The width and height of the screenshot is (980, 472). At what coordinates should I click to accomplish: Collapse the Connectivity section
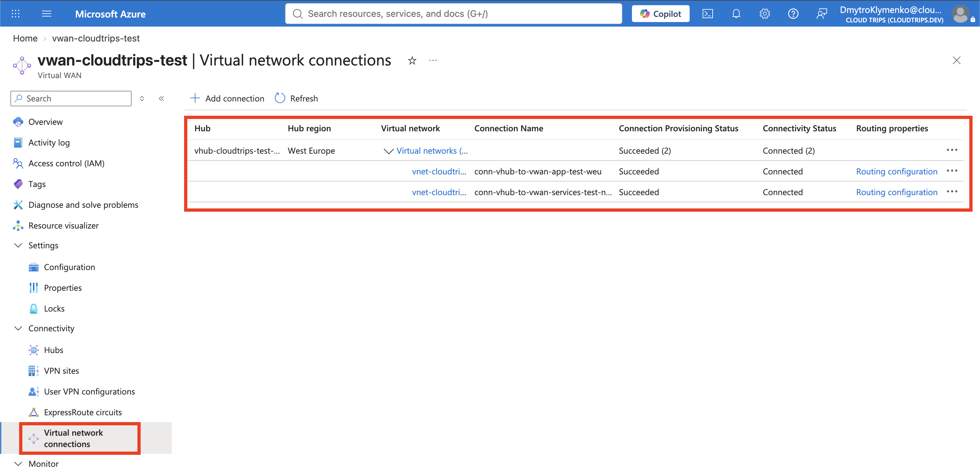(18, 328)
